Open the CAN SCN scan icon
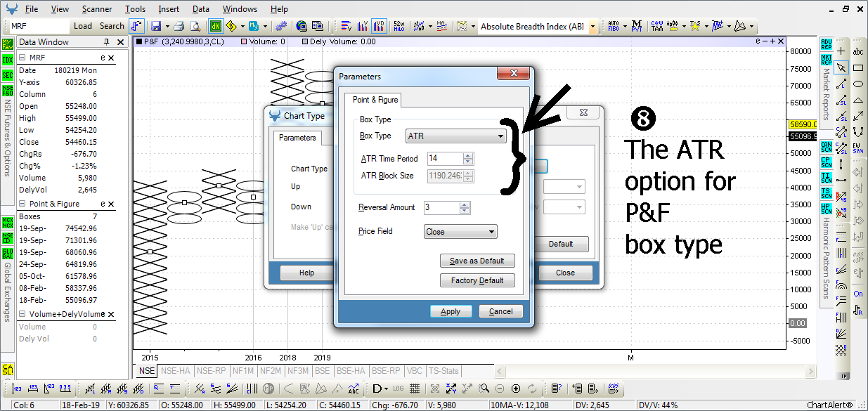 coord(827,147)
